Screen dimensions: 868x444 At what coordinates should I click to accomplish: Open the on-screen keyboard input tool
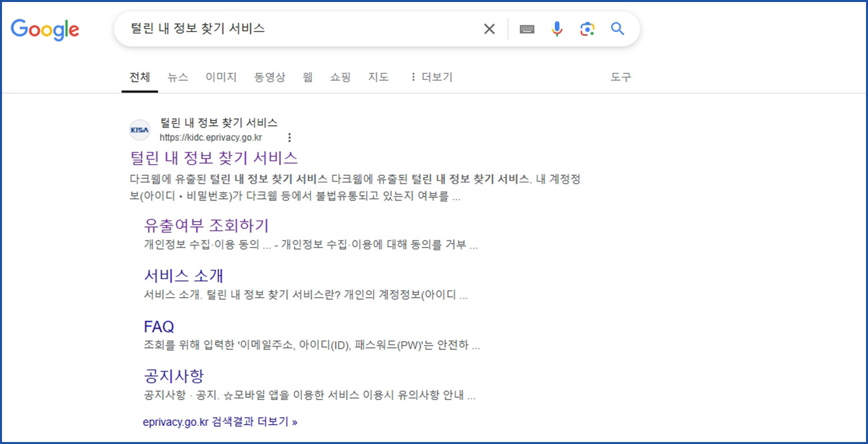pos(527,29)
